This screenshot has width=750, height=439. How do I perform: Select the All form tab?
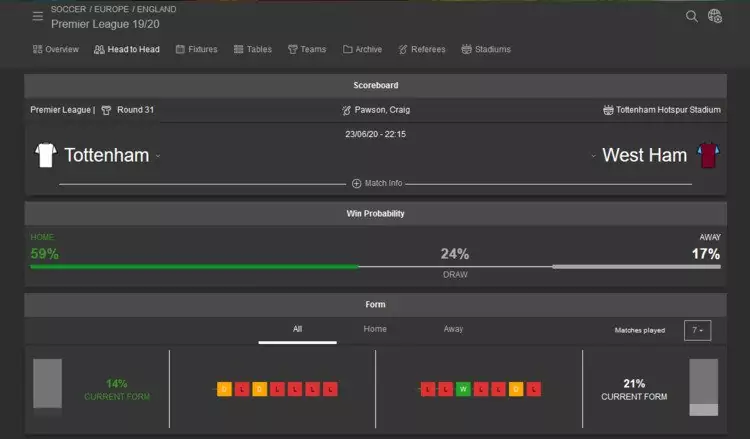tap(297, 329)
